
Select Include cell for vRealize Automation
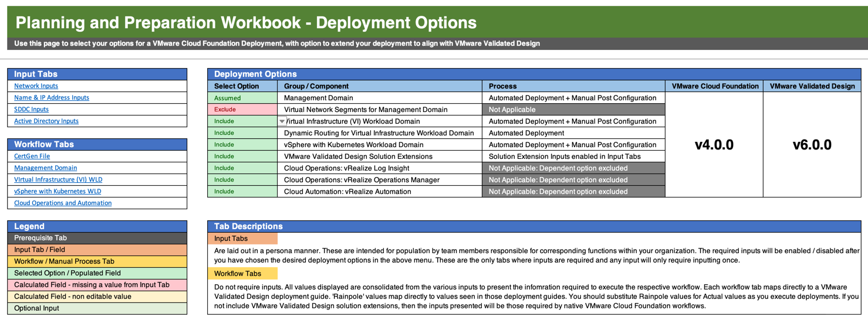(242, 192)
